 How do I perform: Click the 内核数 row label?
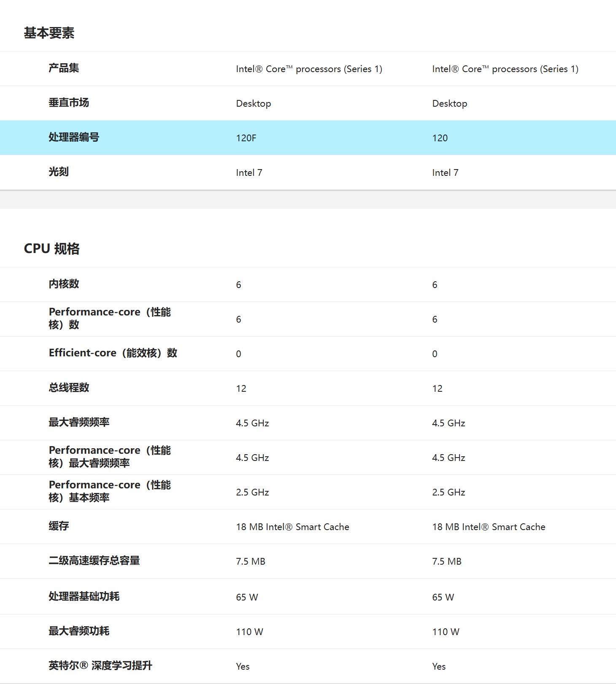pos(64,284)
